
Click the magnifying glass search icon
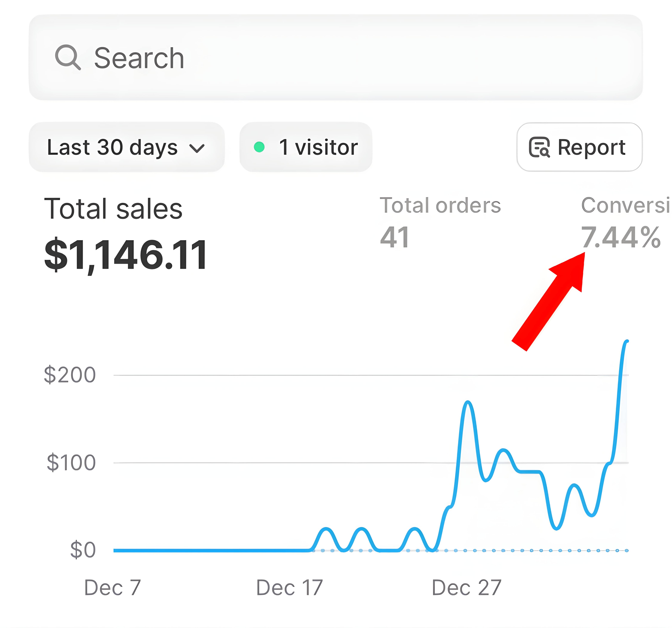(68, 58)
